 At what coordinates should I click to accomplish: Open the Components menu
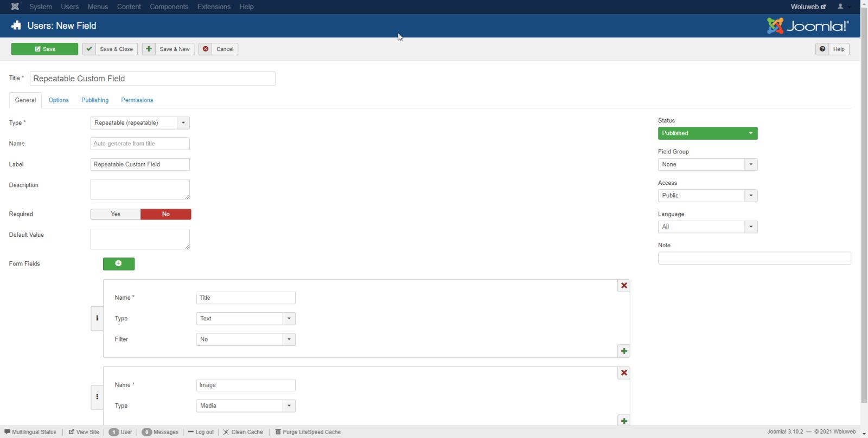[x=169, y=7]
